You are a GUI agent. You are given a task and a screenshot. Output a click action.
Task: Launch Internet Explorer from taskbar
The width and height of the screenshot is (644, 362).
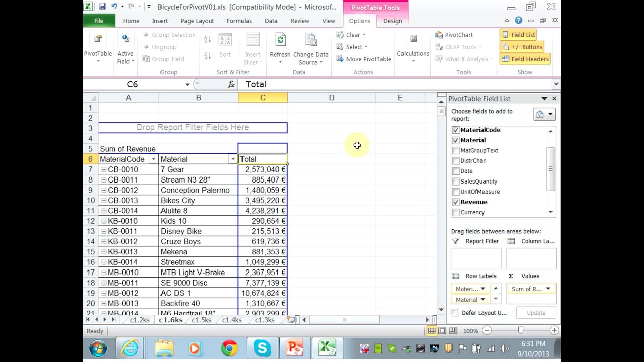130,348
